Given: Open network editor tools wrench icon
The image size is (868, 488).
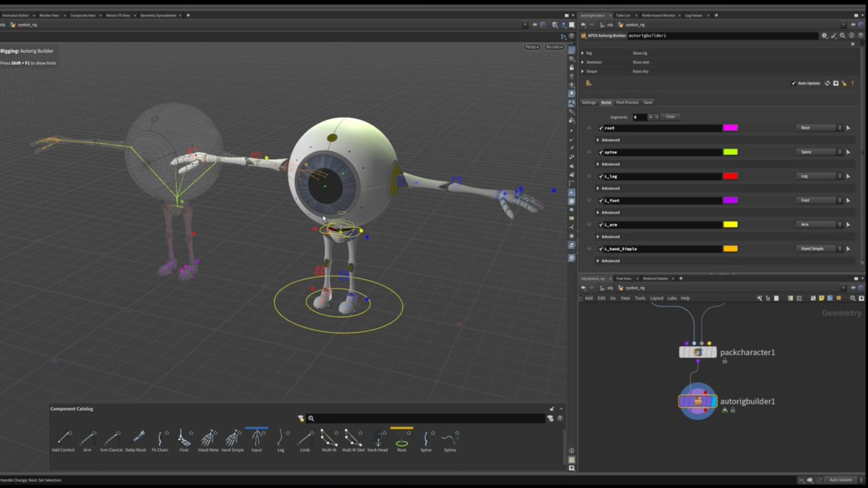Looking at the screenshot, I should point(759,298).
